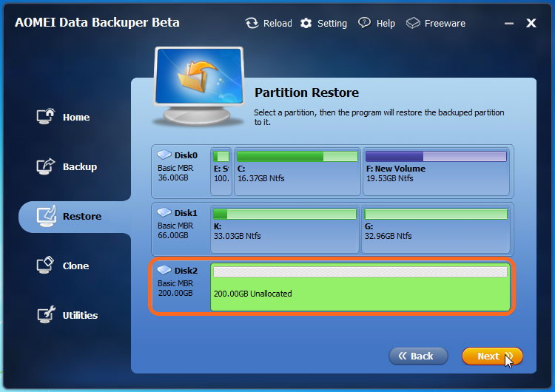
Task: Click the Disk2 drive icon
Action: click(164, 270)
